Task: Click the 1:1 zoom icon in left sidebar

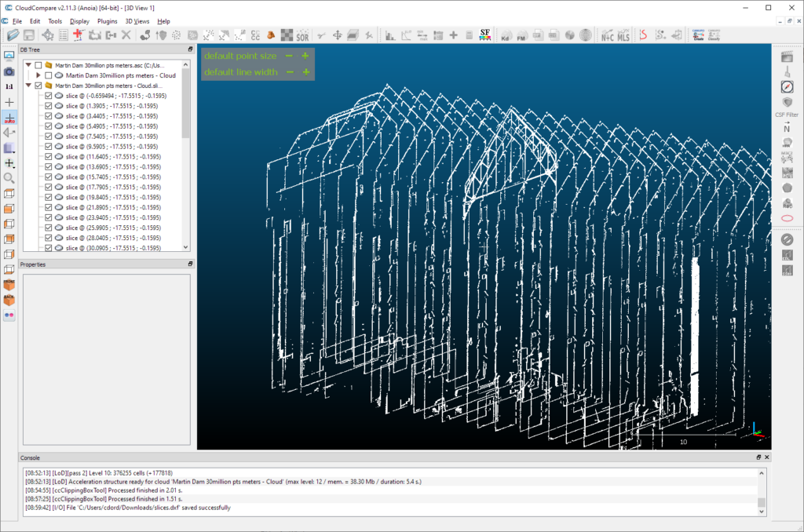Action: [9, 86]
